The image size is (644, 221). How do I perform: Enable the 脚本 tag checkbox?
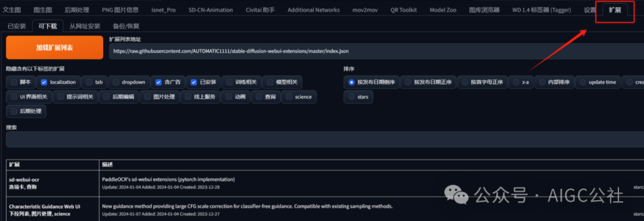pyautogui.click(x=14, y=82)
